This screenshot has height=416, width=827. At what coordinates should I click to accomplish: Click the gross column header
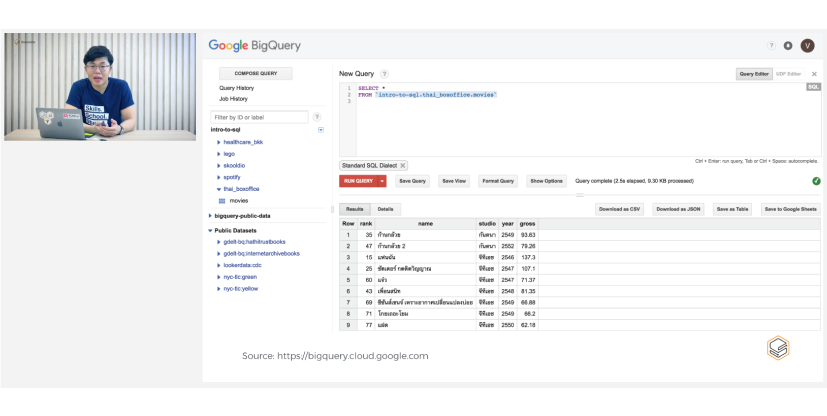tap(526, 224)
